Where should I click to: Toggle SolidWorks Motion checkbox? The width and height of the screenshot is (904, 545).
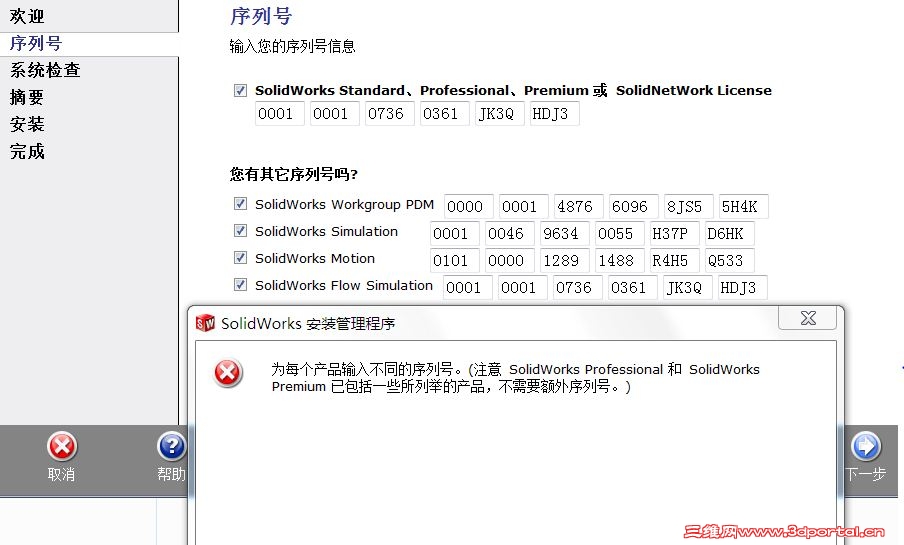240,258
